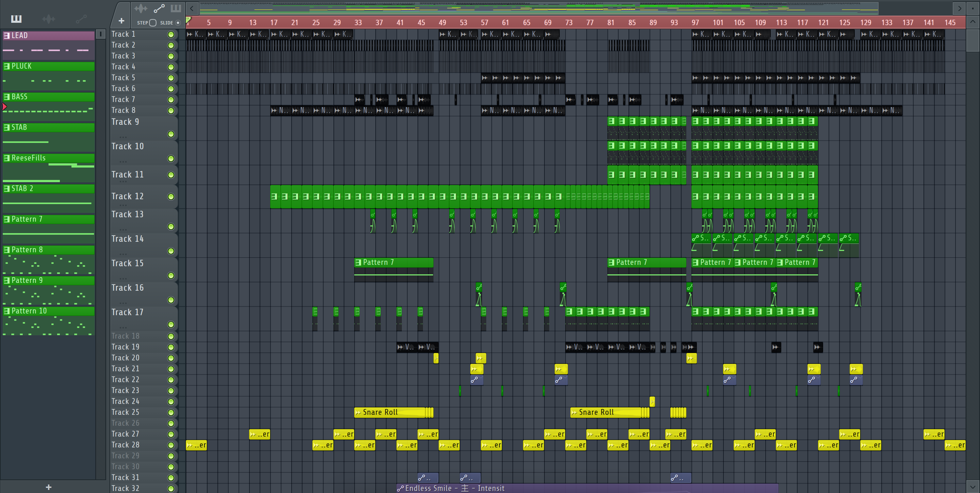This screenshot has width=980, height=493.
Task: Select the LEAD pattern in the picker
Action: pos(48,46)
